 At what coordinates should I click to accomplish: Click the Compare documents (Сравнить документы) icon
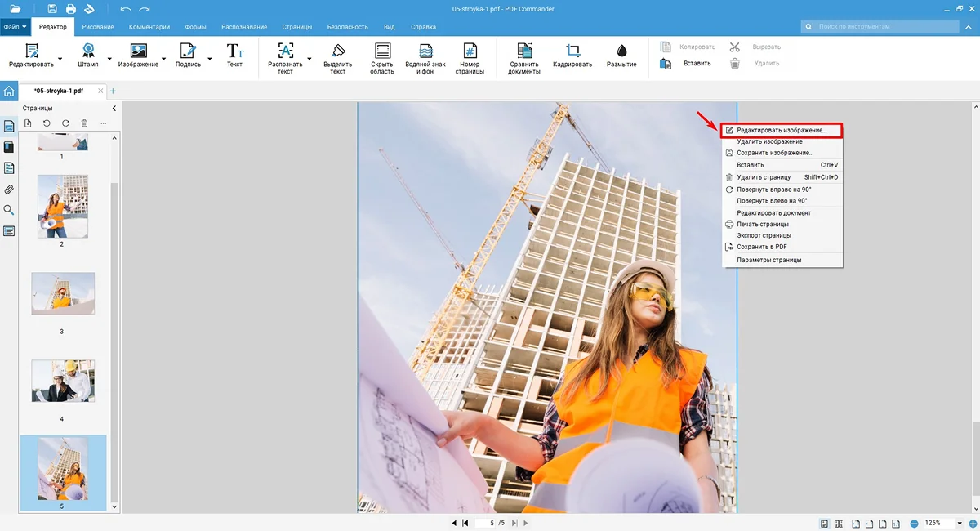click(524, 51)
